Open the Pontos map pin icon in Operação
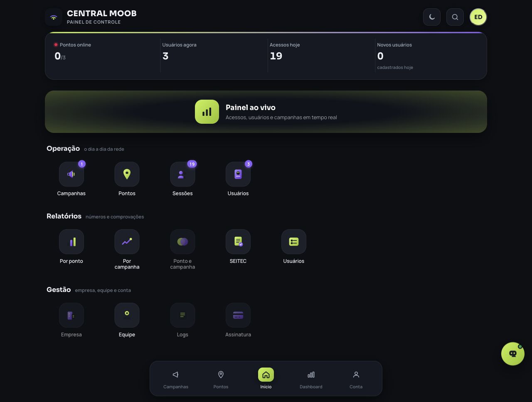 pyautogui.click(x=127, y=174)
